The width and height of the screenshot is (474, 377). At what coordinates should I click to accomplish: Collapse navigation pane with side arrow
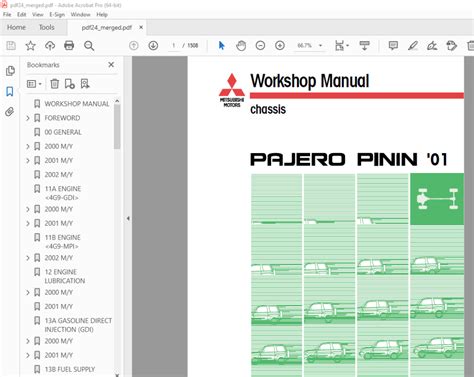[128, 219]
